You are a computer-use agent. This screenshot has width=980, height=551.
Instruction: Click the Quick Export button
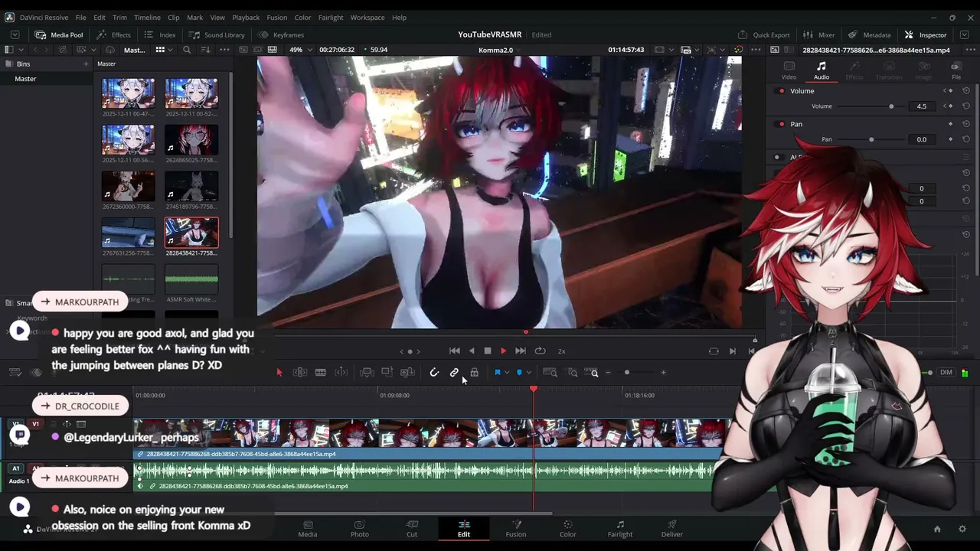[x=764, y=34]
